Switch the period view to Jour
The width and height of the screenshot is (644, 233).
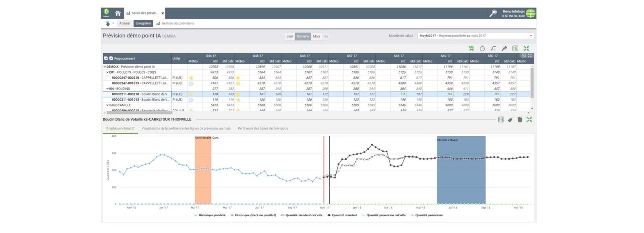click(289, 36)
